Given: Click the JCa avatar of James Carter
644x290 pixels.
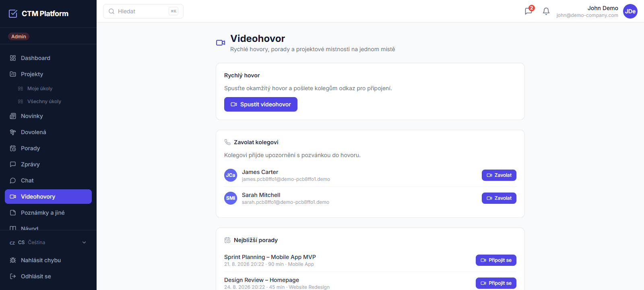Looking at the screenshot, I should click(231, 175).
